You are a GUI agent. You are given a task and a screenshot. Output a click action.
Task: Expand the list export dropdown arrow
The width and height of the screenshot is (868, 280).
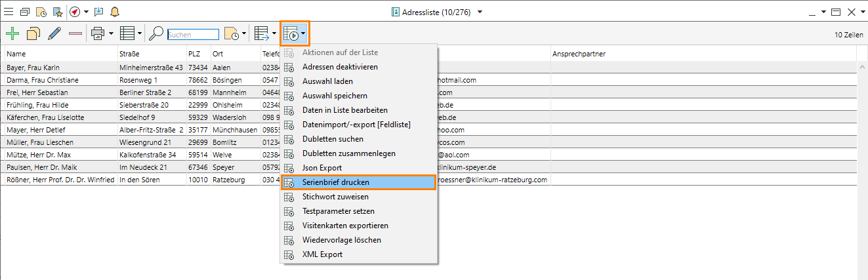pos(274,33)
